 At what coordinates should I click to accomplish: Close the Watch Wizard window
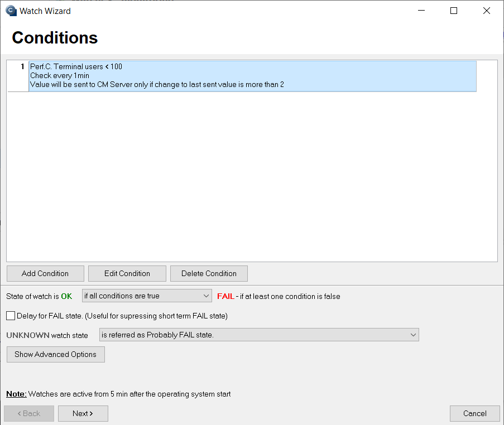pos(487,11)
